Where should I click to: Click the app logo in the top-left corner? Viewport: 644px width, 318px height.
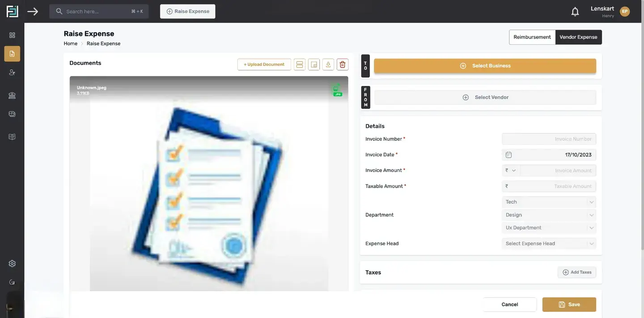(x=12, y=11)
